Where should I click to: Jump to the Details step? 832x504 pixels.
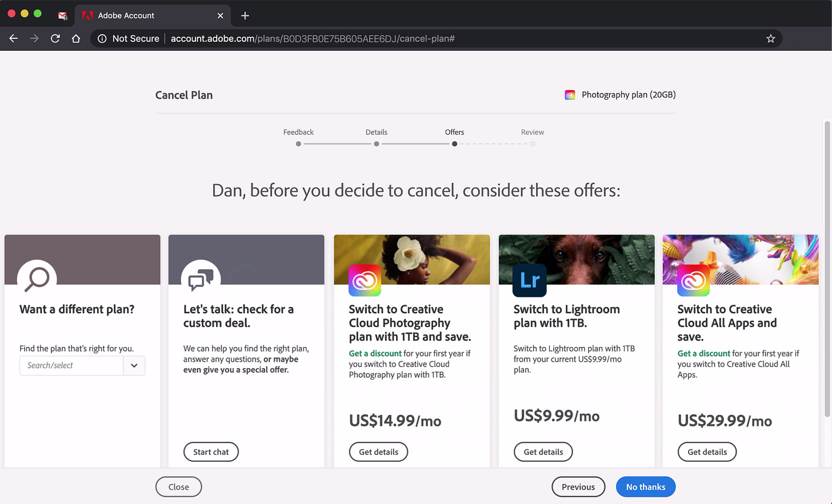(377, 144)
